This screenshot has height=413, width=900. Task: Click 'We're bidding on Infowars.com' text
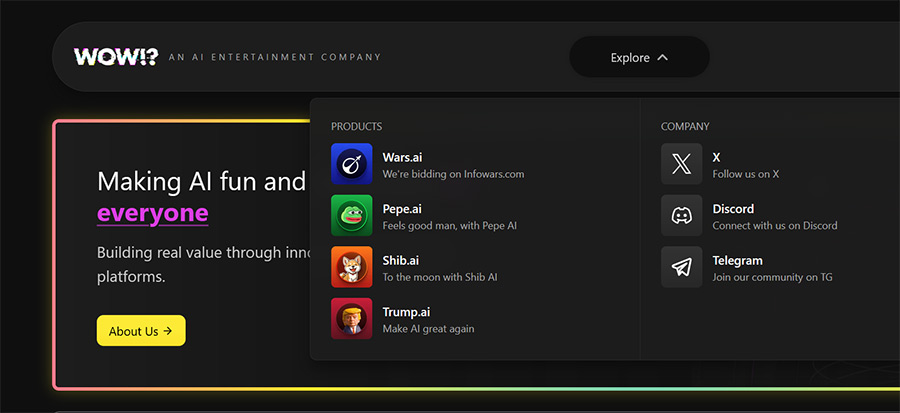tap(453, 174)
